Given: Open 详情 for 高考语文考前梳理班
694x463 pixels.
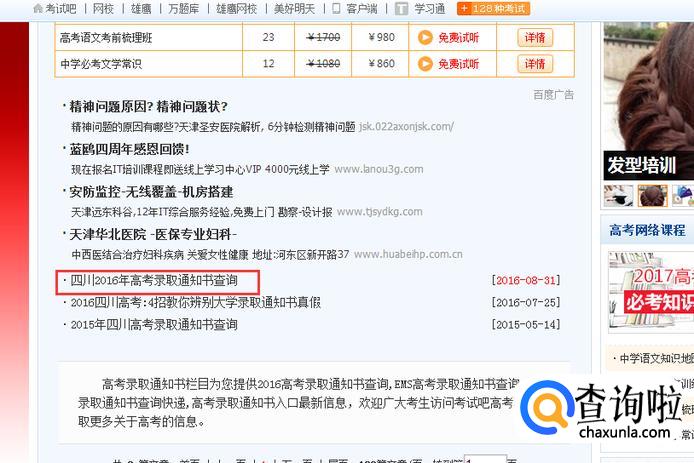Looking at the screenshot, I should click(535, 38).
